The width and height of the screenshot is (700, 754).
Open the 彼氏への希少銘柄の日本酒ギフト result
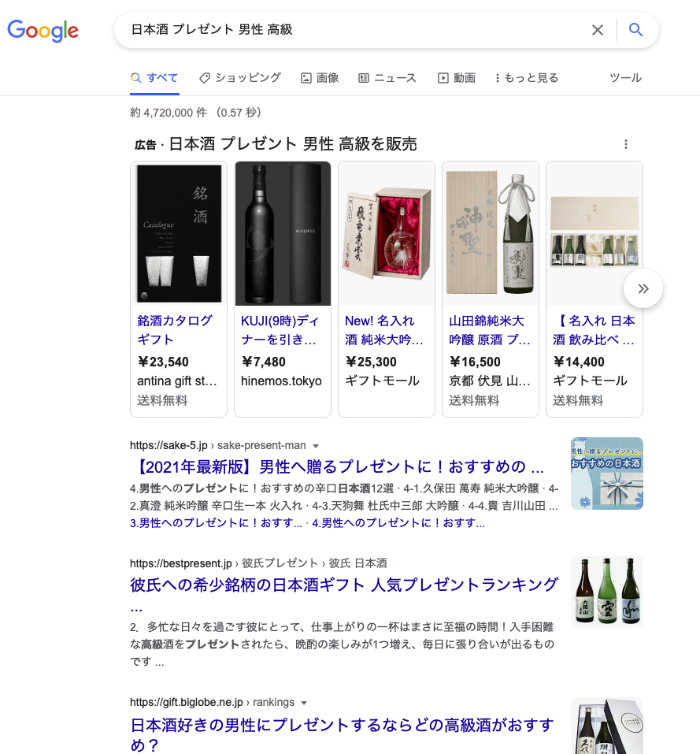pyautogui.click(x=344, y=585)
